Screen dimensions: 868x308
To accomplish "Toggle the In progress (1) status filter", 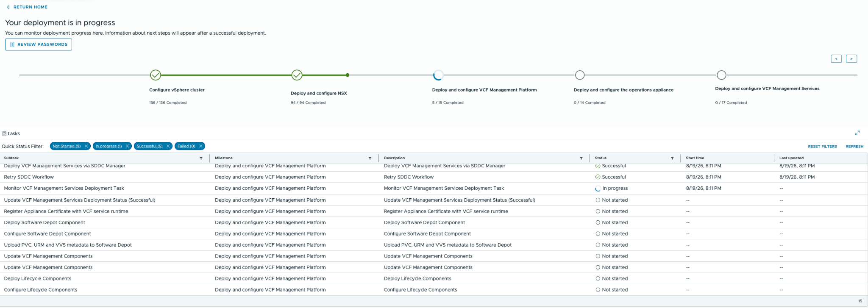I will click(108, 146).
